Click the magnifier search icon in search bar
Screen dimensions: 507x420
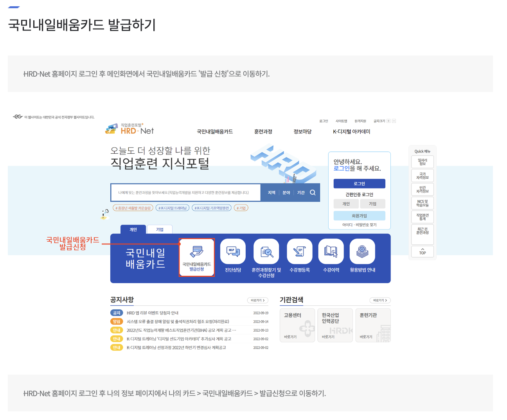313,192
